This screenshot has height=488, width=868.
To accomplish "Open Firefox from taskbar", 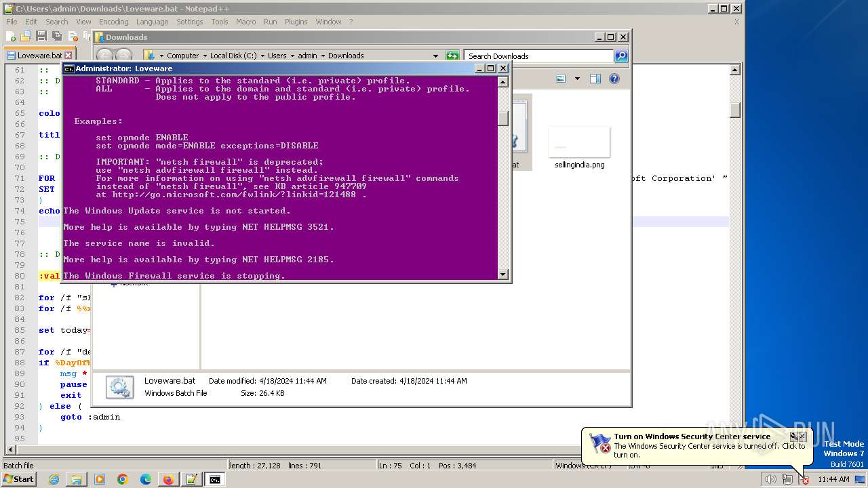I will (x=168, y=479).
